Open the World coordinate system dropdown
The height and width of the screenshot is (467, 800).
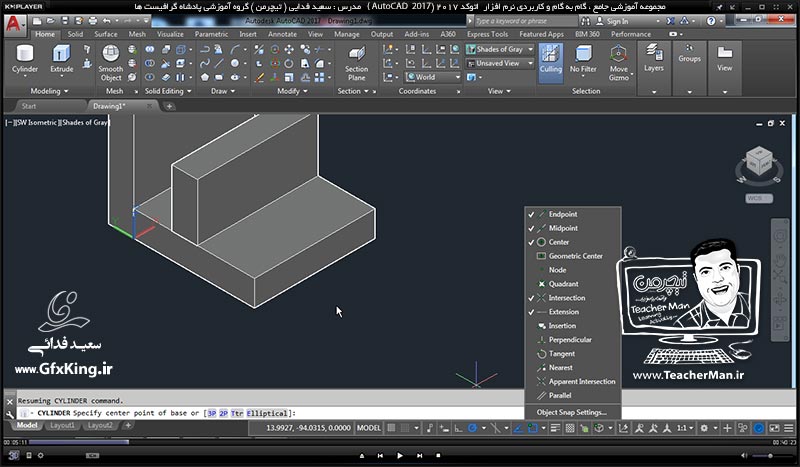pyautogui.click(x=433, y=77)
